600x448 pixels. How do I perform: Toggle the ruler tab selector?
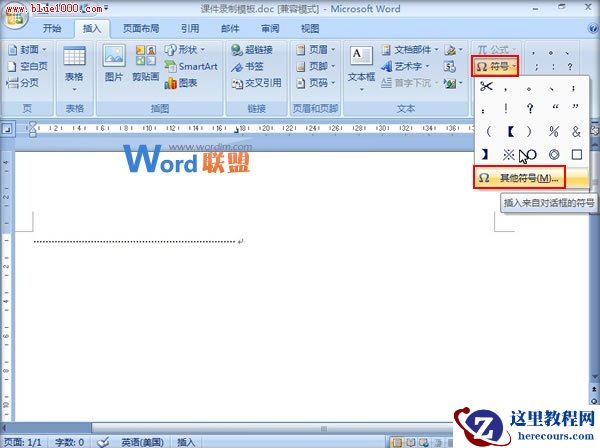7,129
